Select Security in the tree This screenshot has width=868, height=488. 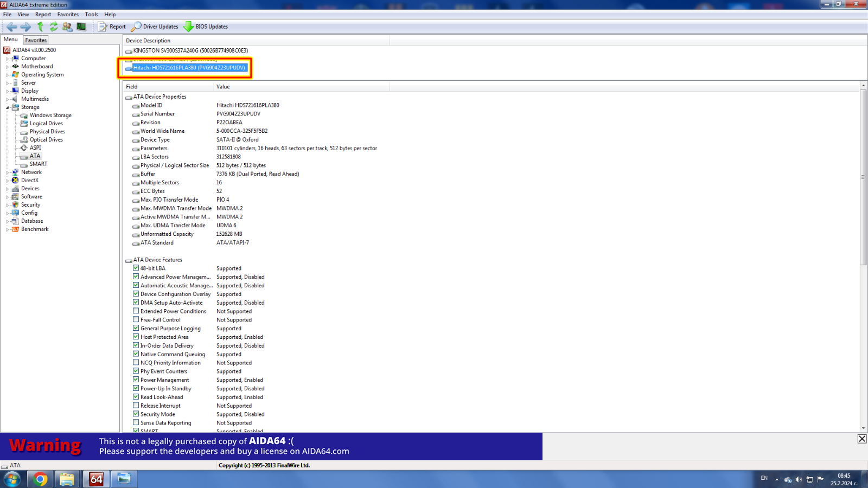click(x=30, y=205)
